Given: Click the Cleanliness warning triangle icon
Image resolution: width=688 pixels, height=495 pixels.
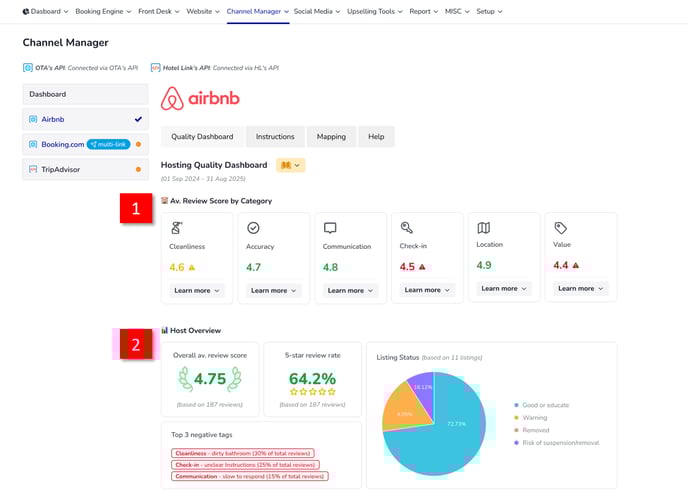Looking at the screenshot, I should (x=192, y=268).
